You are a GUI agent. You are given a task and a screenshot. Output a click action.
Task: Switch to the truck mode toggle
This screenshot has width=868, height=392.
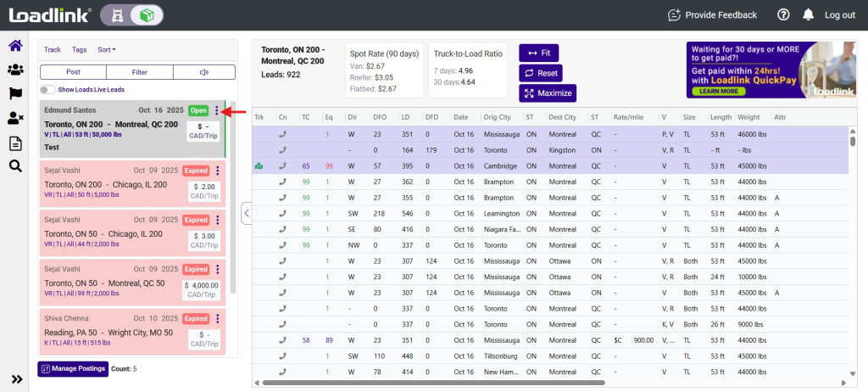[x=118, y=14]
